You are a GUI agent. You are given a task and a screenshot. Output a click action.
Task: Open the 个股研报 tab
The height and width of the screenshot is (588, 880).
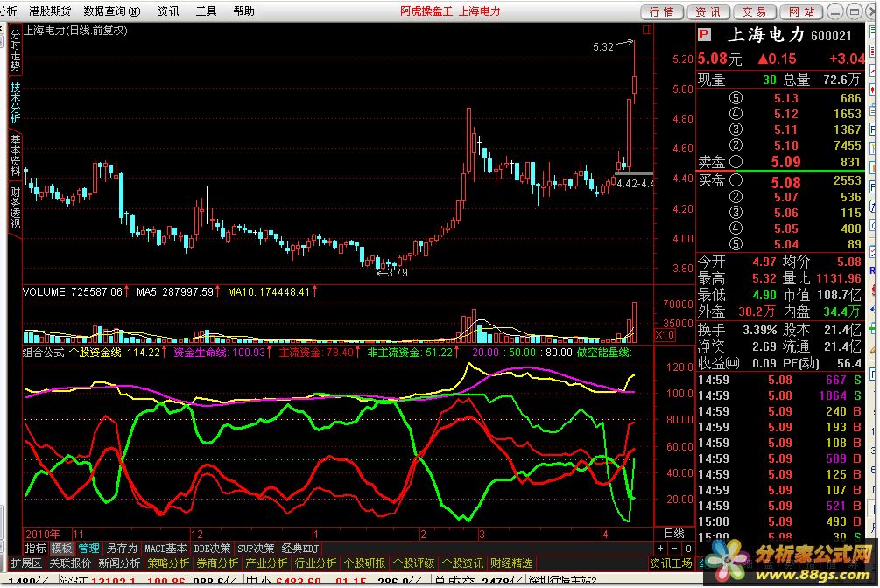pyautogui.click(x=364, y=563)
